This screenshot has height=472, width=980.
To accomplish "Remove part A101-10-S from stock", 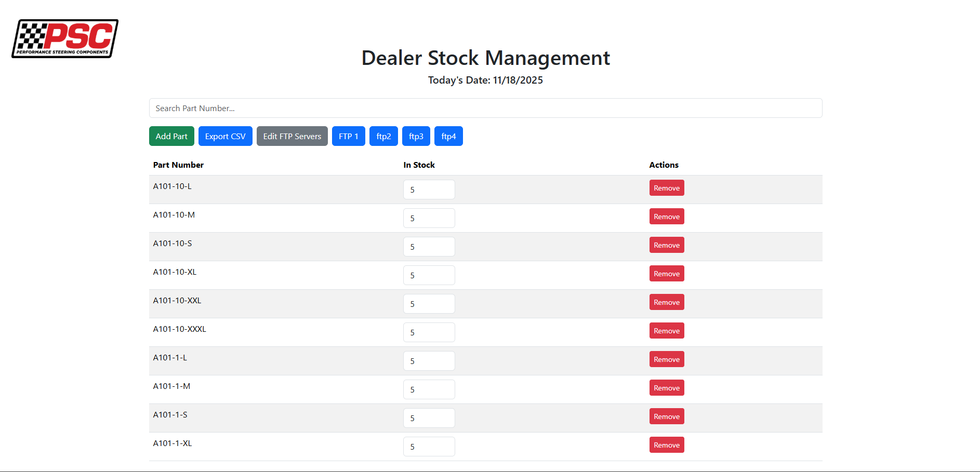I will coord(666,245).
